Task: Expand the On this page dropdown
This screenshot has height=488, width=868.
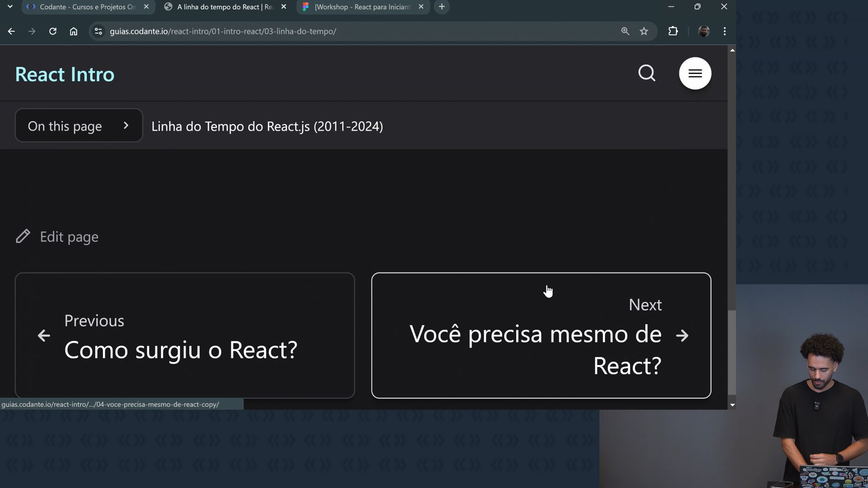Action: pos(79,126)
